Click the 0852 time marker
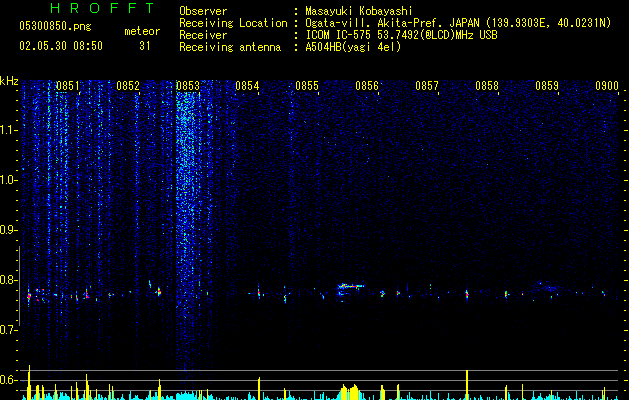629x400 pixels. click(128, 86)
